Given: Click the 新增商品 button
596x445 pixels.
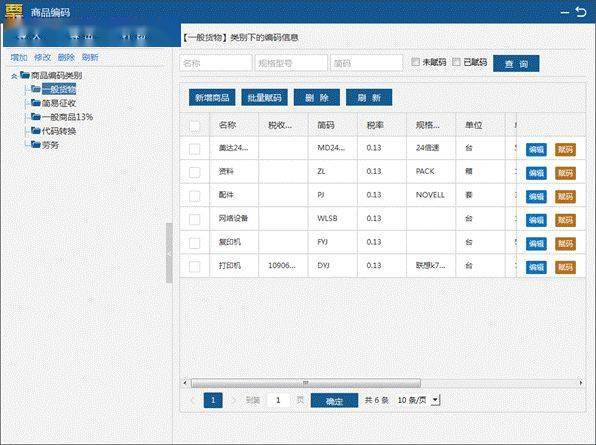Looking at the screenshot, I should point(212,98).
